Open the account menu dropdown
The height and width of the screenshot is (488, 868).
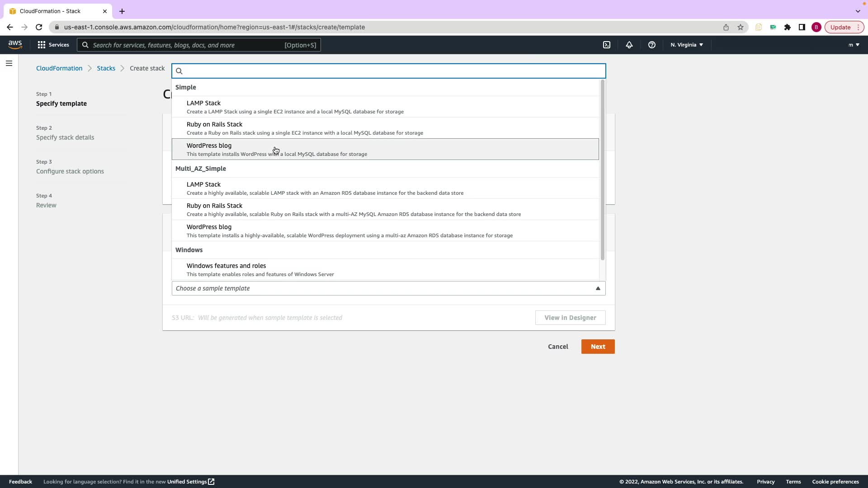(x=854, y=45)
